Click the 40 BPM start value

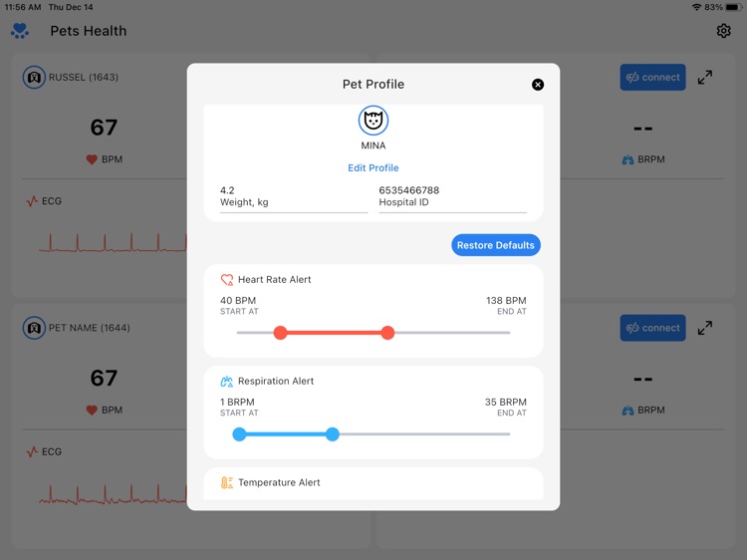coord(238,301)
